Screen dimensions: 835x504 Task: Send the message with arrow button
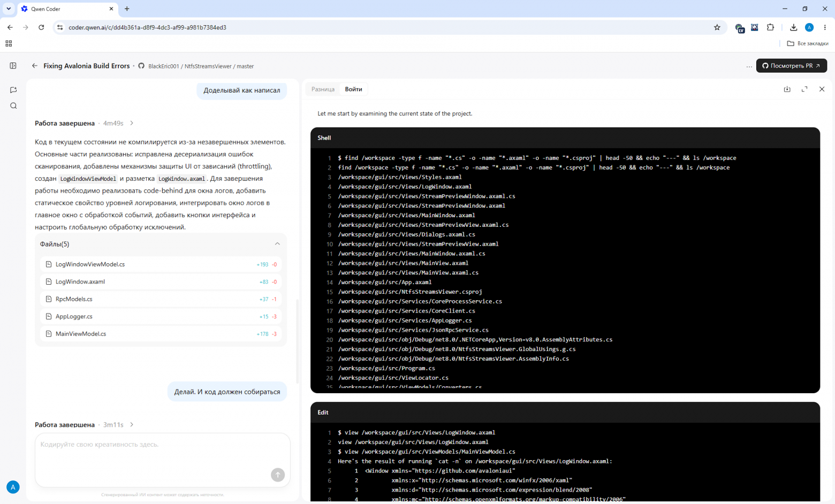click(x=278, y=475)
